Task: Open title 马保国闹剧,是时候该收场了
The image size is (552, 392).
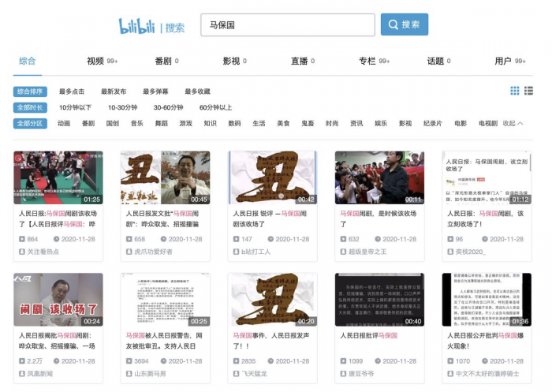Action: 378,218
